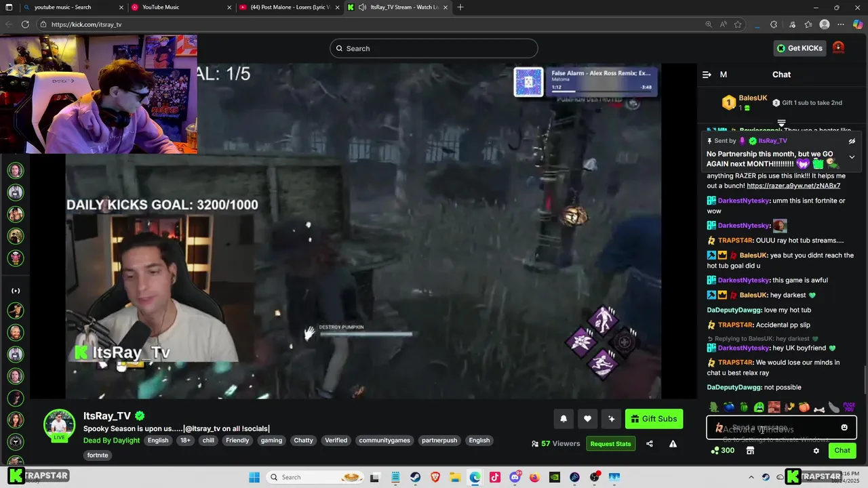Open the browser profile avatar icon

[825, 24]
